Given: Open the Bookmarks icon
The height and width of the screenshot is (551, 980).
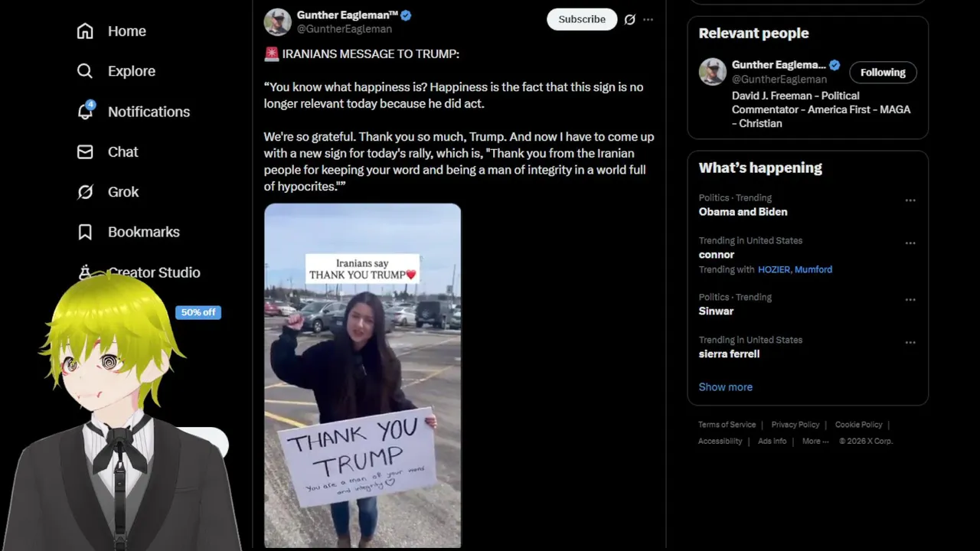Looking at the screenshot, I should [85, 232].
